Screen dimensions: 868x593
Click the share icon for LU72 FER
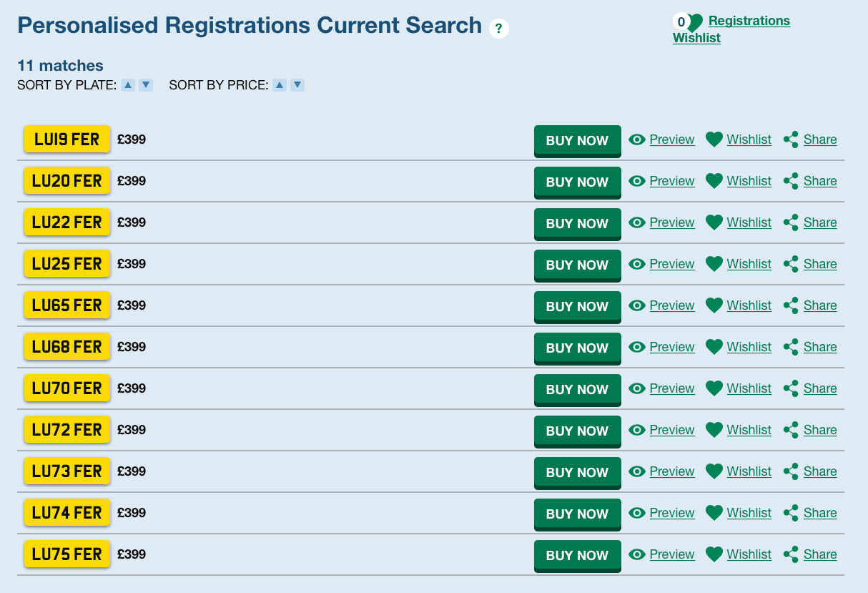[791, 430]
